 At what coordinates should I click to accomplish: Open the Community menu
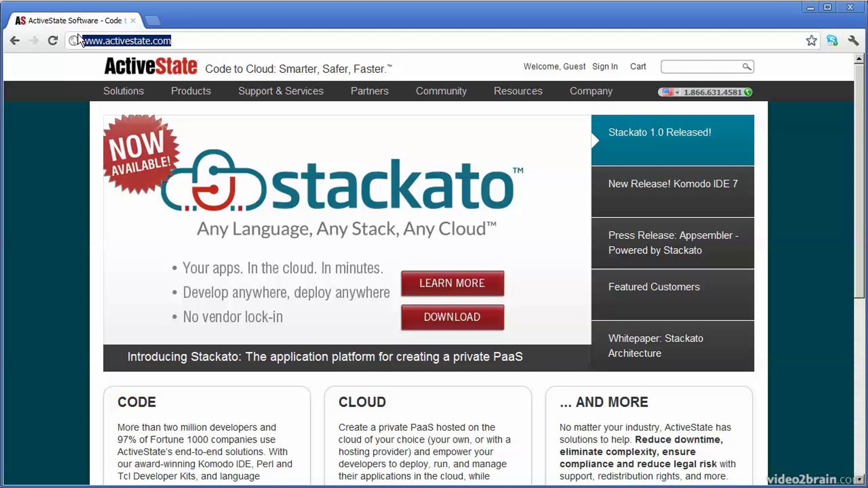click(441, 91)
